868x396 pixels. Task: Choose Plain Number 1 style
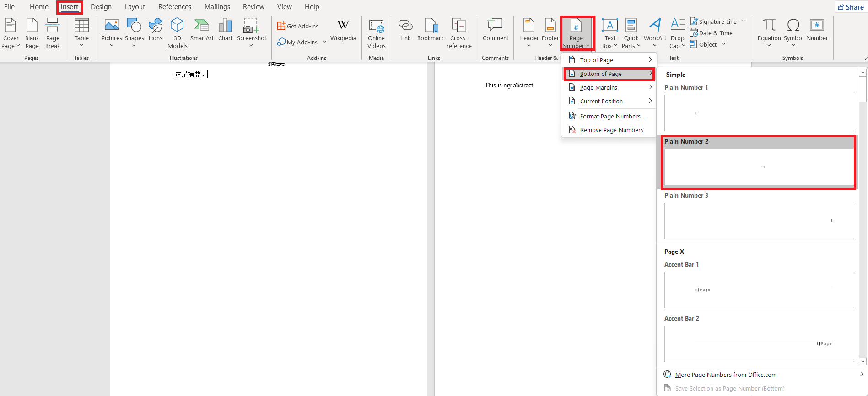point(759,108)
